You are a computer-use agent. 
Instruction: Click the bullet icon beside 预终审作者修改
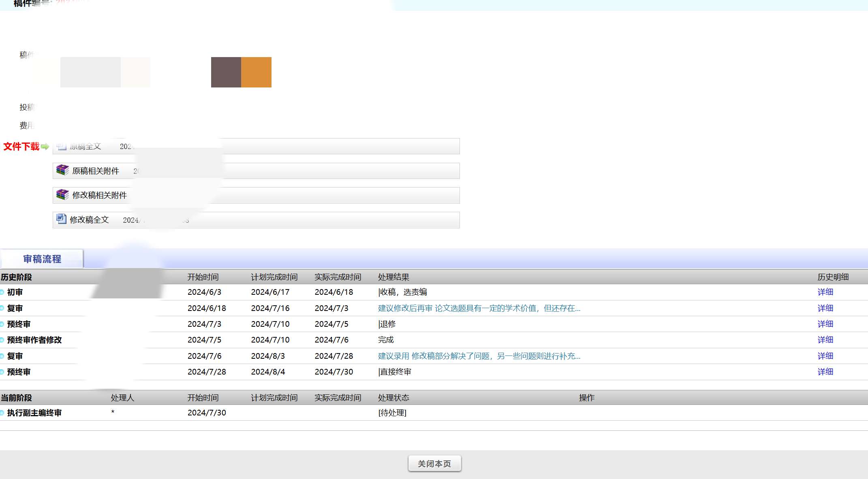click(x=2, y=340)
